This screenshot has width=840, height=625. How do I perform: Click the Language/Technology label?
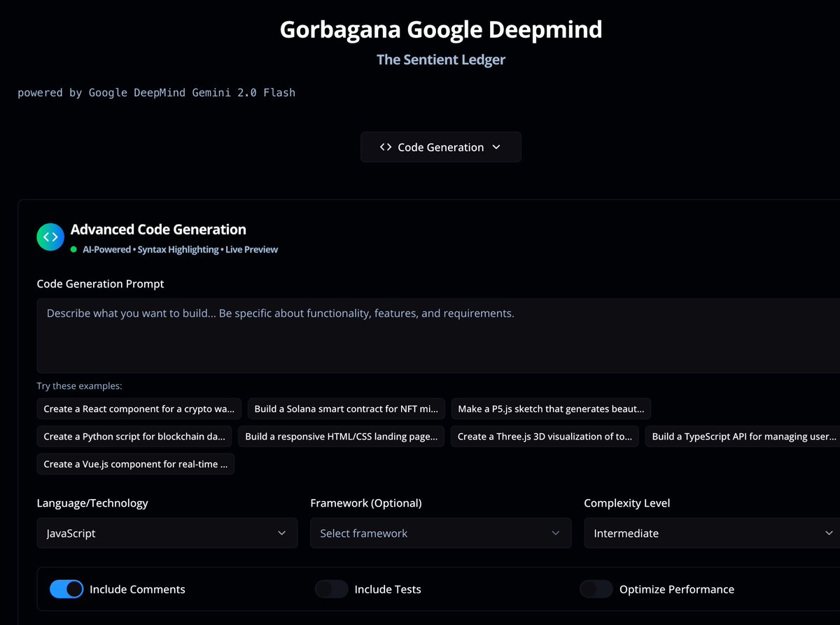(x=92, y=503)
